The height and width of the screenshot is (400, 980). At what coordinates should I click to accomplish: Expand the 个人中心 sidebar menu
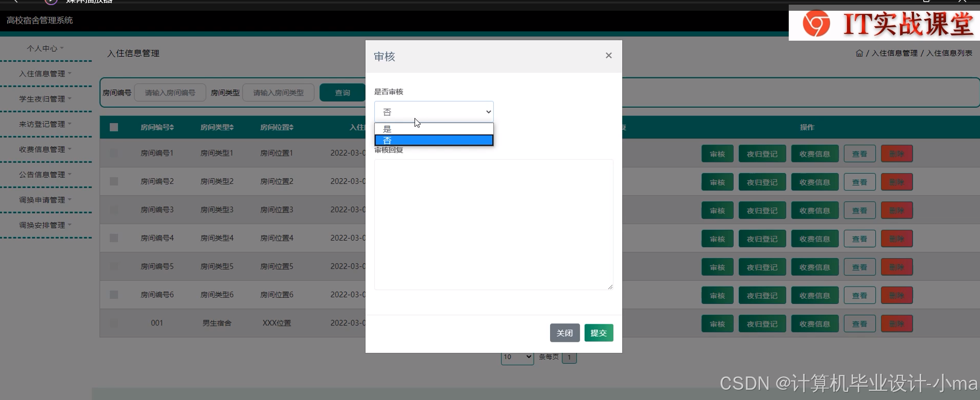tap(45, 48)
